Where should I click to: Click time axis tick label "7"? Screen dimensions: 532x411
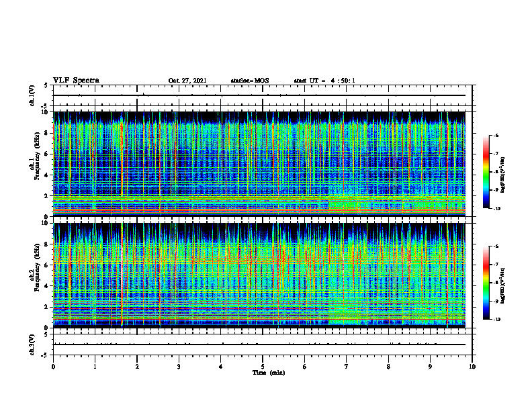347,367
